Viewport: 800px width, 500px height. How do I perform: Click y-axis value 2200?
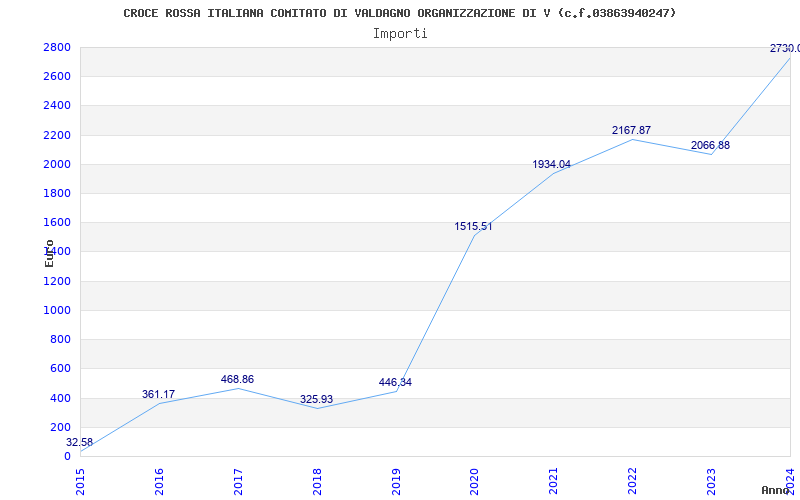tap(57, 135)
